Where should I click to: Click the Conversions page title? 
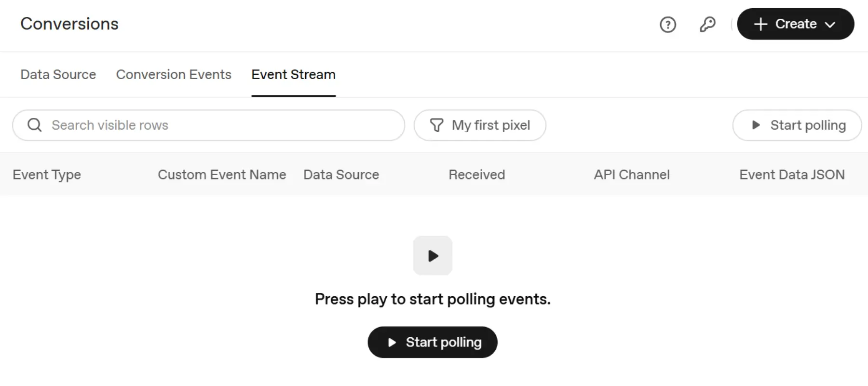click(x=69, y=24)
